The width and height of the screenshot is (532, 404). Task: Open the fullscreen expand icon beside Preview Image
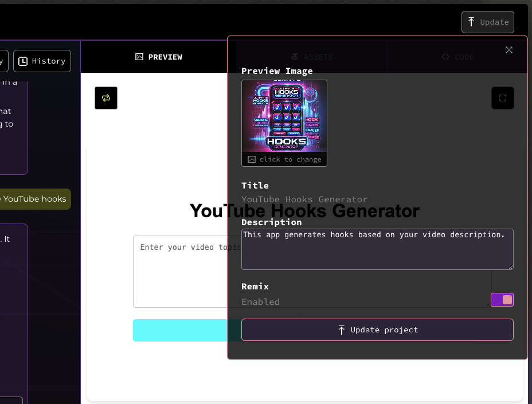click(x=502, y=98)
